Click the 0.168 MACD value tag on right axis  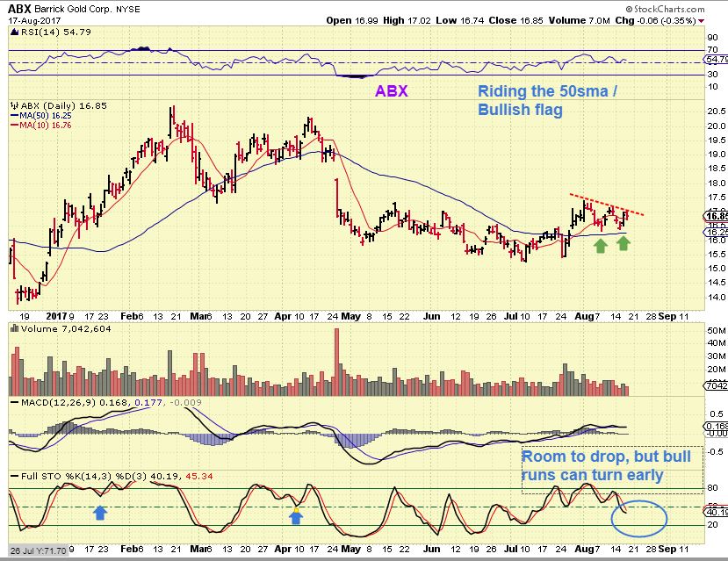click(716, 427)
